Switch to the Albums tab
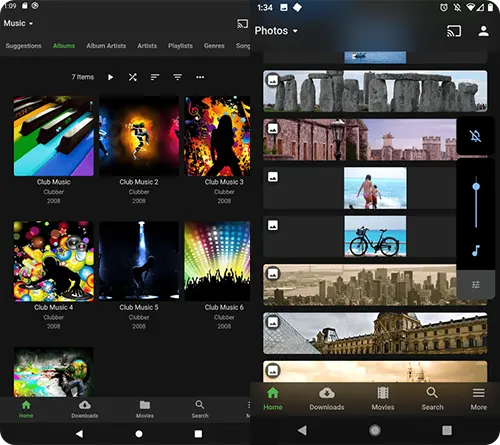Screen dimensions: 500x445 point(64,46)
